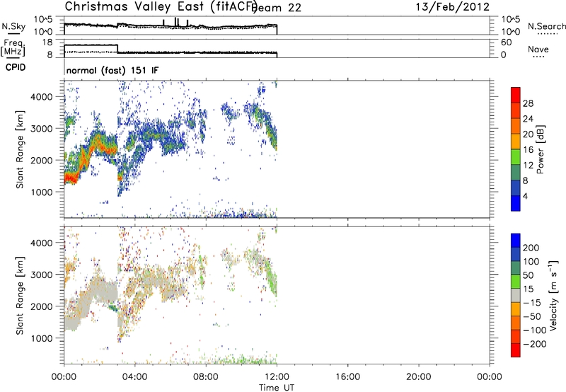This screenshot has width=566, height=392.
Task: Click the '1000' tick on the velocity panel
Action: (x=42, y=338)
